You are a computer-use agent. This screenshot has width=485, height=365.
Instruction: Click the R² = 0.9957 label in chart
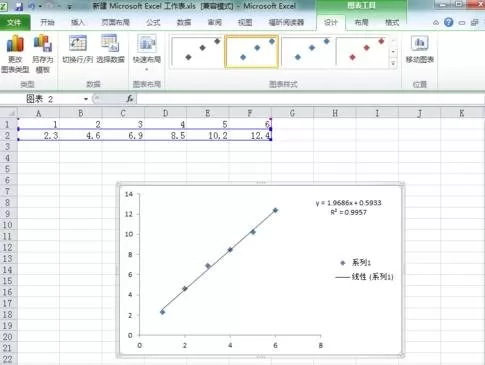pos(349,212)
